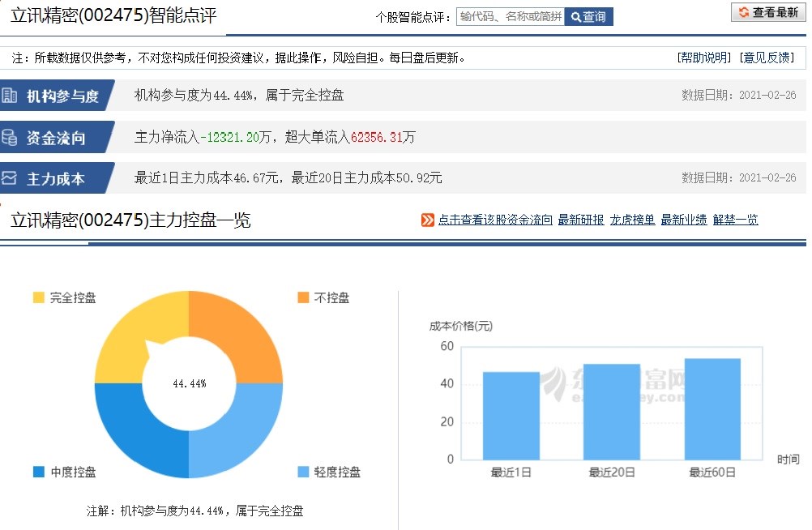Click the dark blue donut segment

140,433
